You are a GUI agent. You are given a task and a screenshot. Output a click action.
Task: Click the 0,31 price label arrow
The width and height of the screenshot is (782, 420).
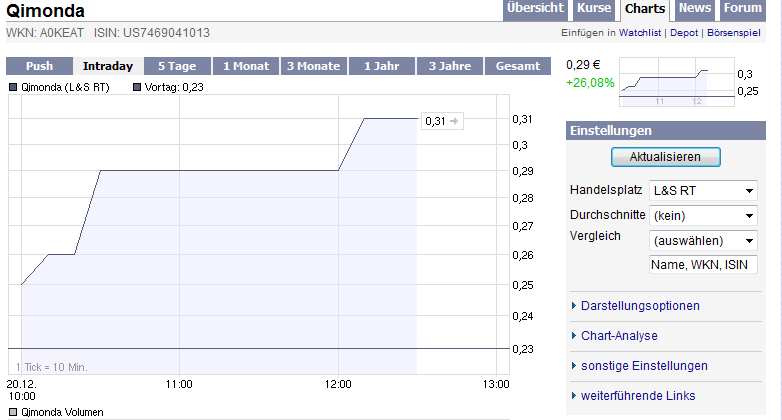[454, 121]
